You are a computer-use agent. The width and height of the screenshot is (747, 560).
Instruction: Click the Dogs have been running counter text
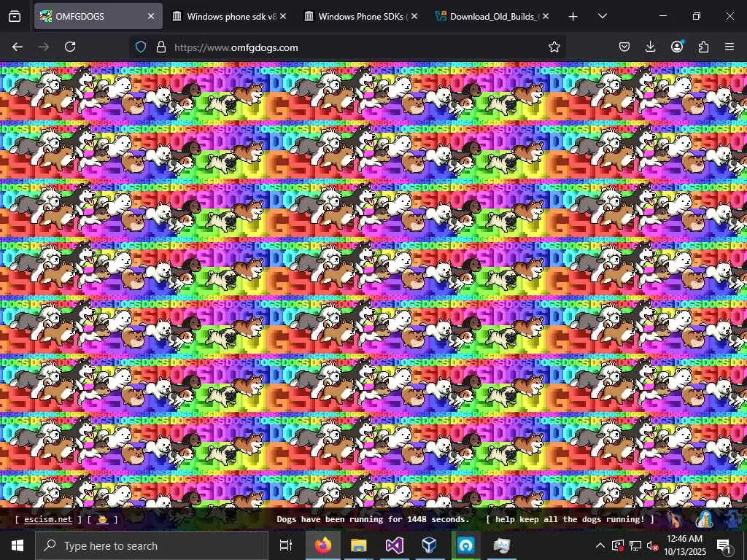coord(373,519)
